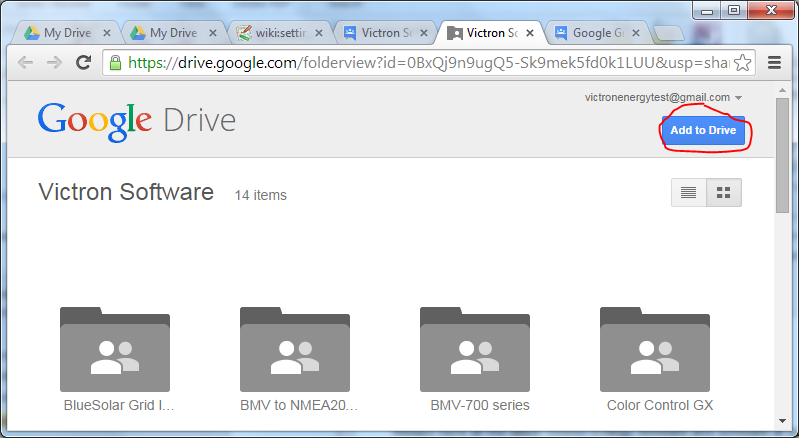The width and height of the screenshot is (799, 438).
Task: Click the Google Drive logo
Action: point(136,121)
